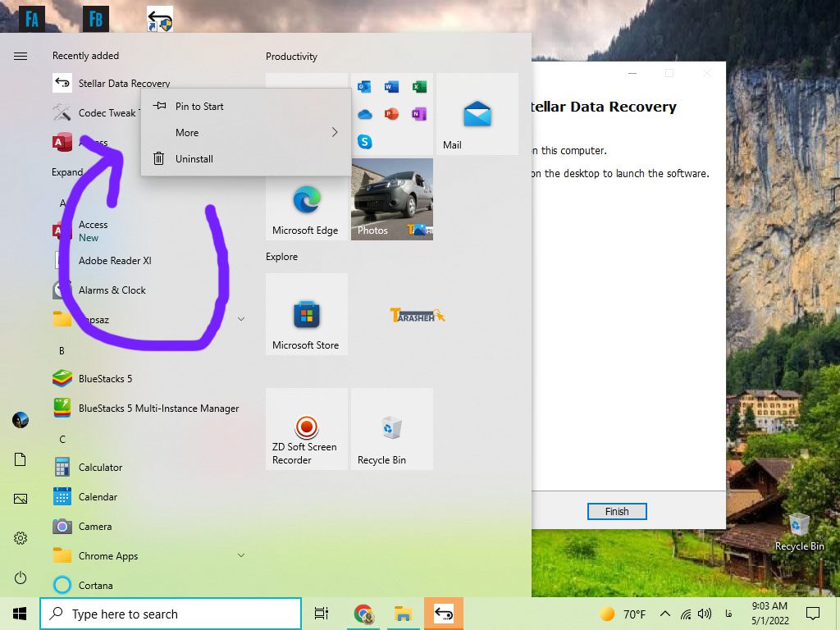Open Task View on the taskbar
This screenshot has height=630, width=840.
pyautogui.click(x=322, y=614)
